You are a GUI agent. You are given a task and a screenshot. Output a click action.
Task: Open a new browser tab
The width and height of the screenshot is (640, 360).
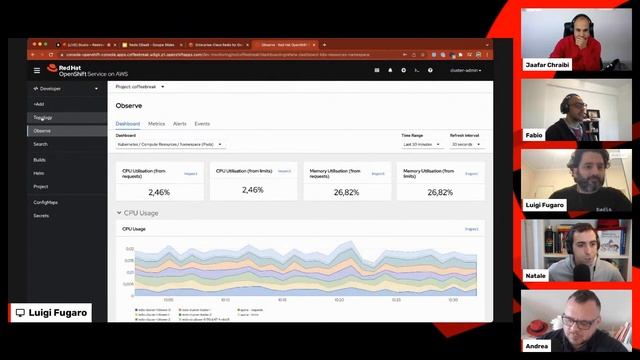324,45
